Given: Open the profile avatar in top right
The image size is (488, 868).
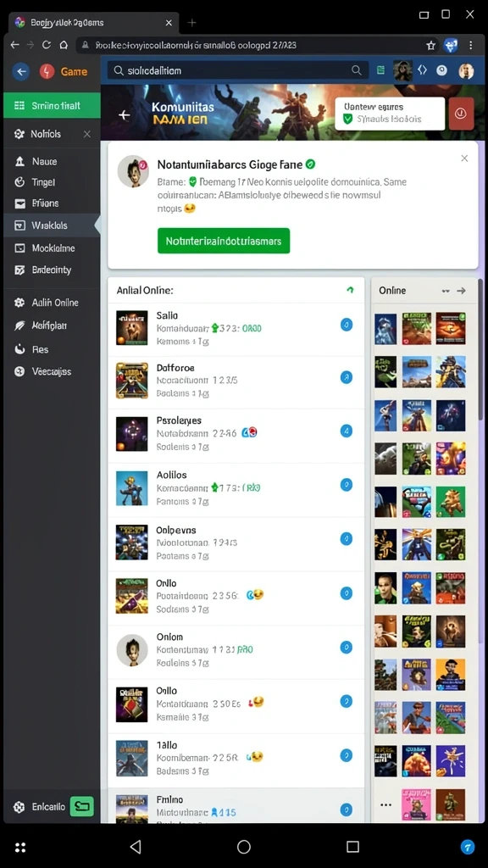Looking at the screenshot, I should pos(466,71).
